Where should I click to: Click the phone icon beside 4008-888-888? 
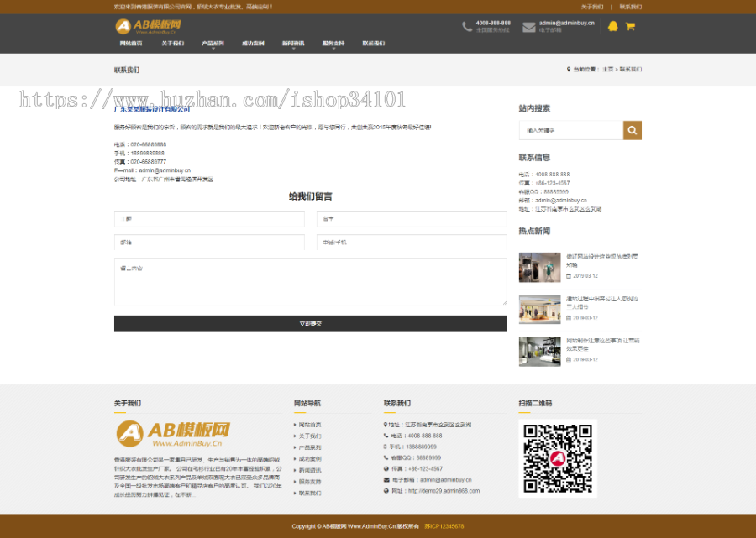coord(465,26)
